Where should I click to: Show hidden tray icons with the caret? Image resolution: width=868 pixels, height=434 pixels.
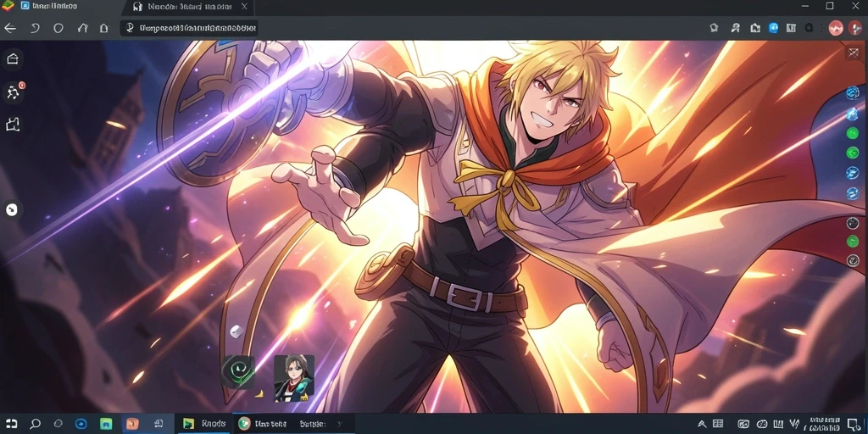pyautogui.click(x=702, y=424)
